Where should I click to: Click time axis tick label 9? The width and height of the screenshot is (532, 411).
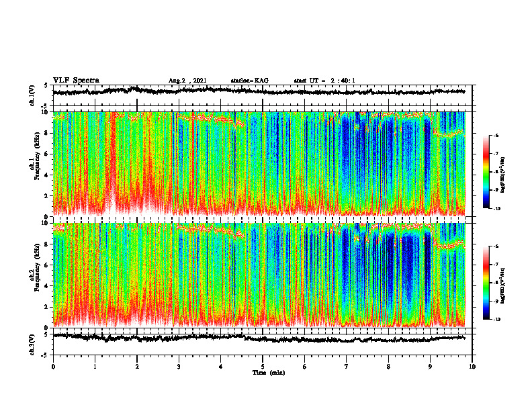tap(430, 367)
